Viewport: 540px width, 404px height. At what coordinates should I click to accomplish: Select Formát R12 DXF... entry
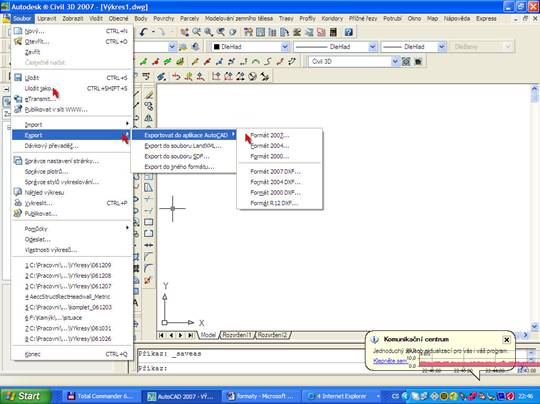(x=280, y=203)
